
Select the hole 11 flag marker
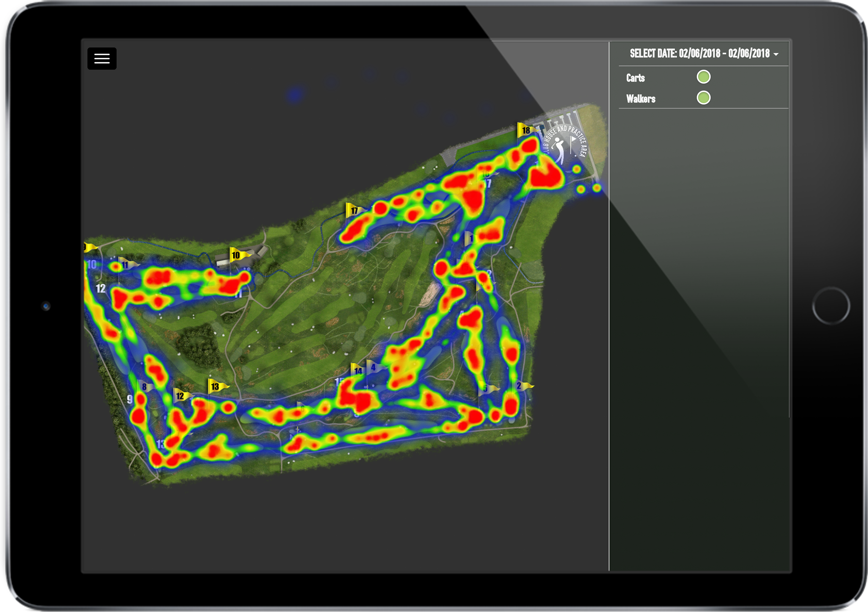pos(127,264)
